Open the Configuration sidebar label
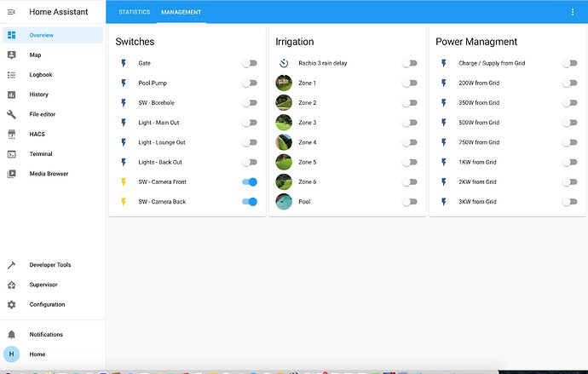The image size is (588, 374). coord(47,305)
